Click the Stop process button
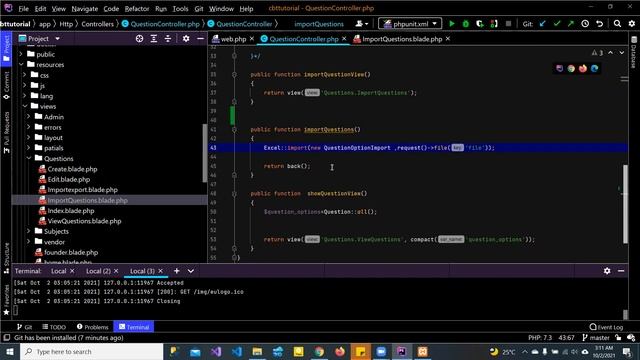 click(508, 24)
